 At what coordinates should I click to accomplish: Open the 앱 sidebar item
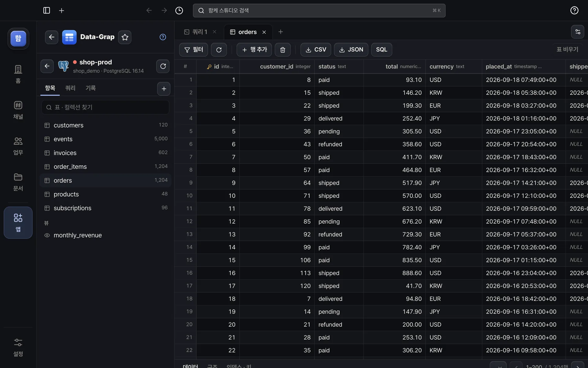pyautogui.click(x=18, y=223)
